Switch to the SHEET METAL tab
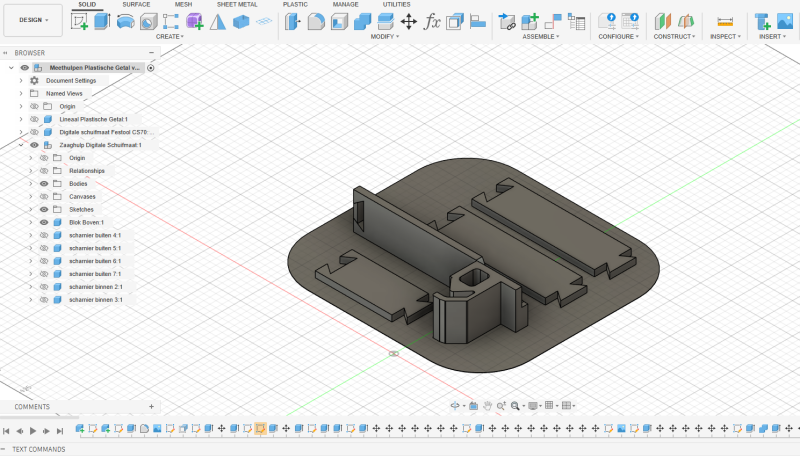Screen dimensions: 800x457 point(237,5)
